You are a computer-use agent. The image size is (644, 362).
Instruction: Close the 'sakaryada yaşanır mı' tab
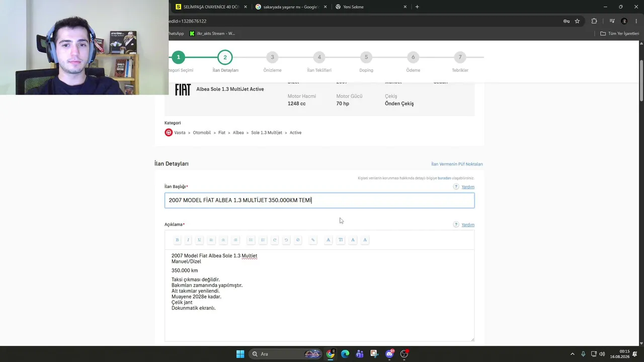(x=325, y=7)
